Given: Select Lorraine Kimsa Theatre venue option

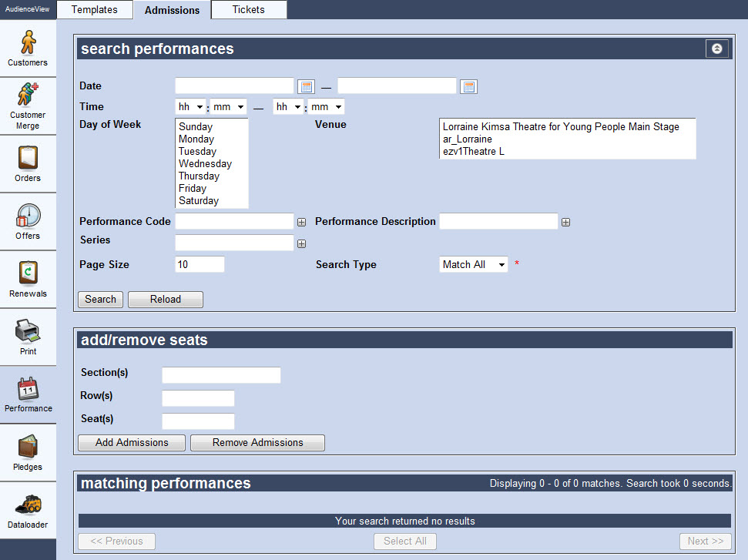Looking at the screenshot, I should coord(567,127).
